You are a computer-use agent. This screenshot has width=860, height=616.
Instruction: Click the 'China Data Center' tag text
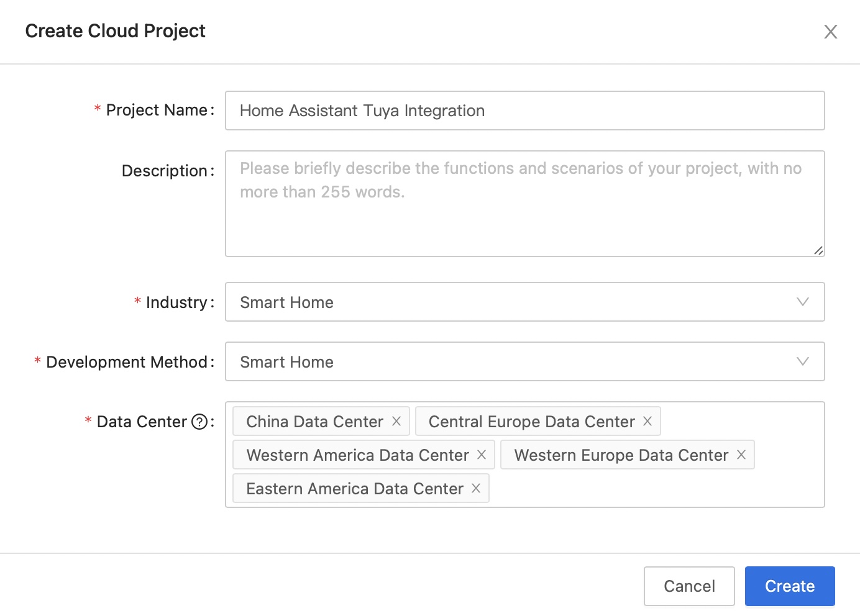click(x=314, y=422)
